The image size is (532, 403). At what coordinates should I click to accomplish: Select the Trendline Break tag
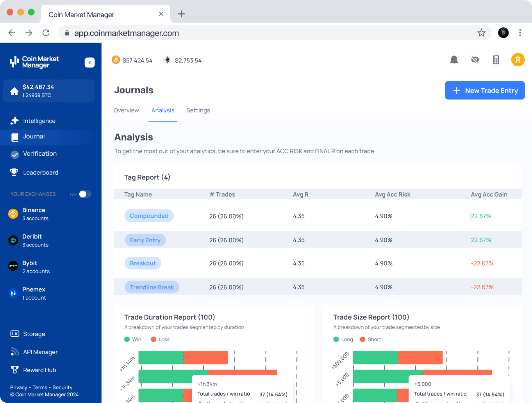(152, 287)
